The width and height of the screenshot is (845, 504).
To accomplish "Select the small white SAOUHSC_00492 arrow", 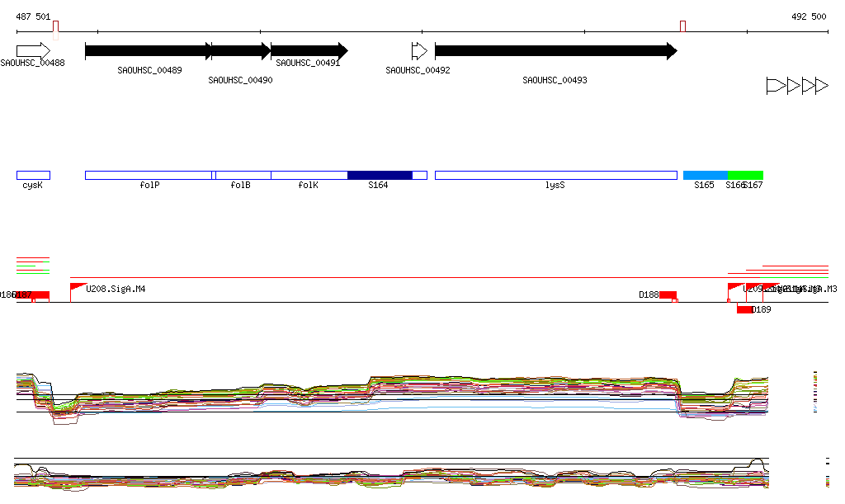I will 419,51.
